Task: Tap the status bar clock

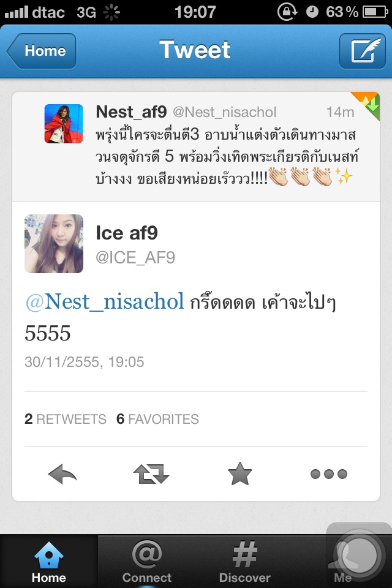Action: tap(195, 12)
